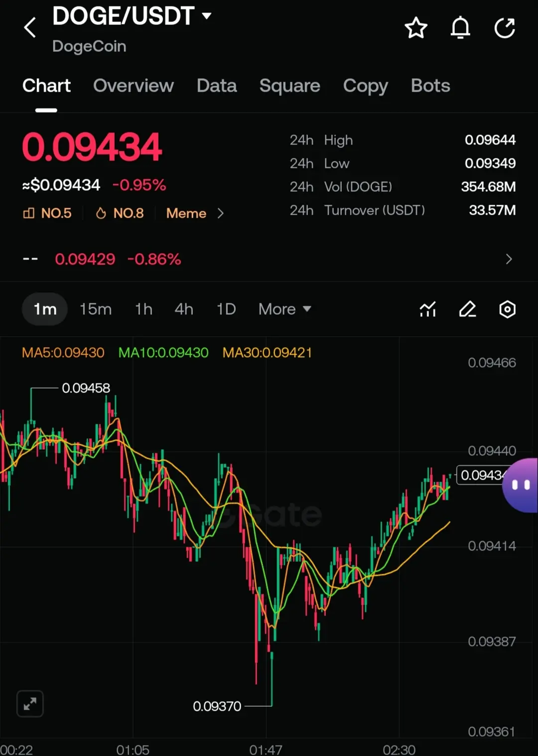The image size is (538, 756).
Task: Tap the 01:05 time axis label
Action: coord(133,750)
